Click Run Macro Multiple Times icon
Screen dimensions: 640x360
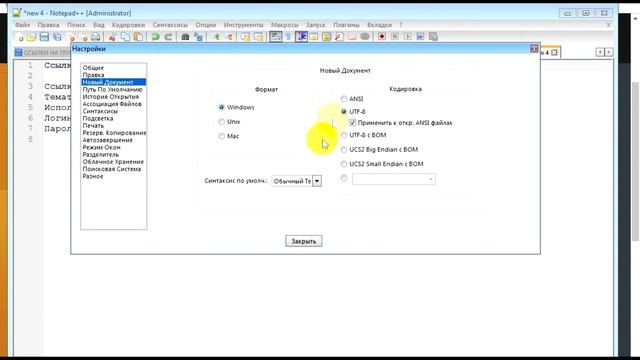(x=420, y=37)
